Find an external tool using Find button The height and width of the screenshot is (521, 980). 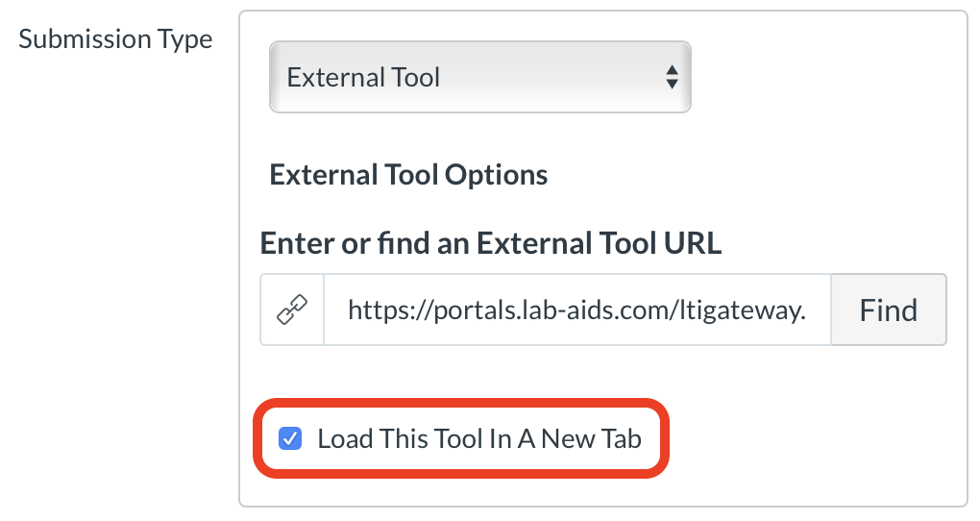point(888,310)
